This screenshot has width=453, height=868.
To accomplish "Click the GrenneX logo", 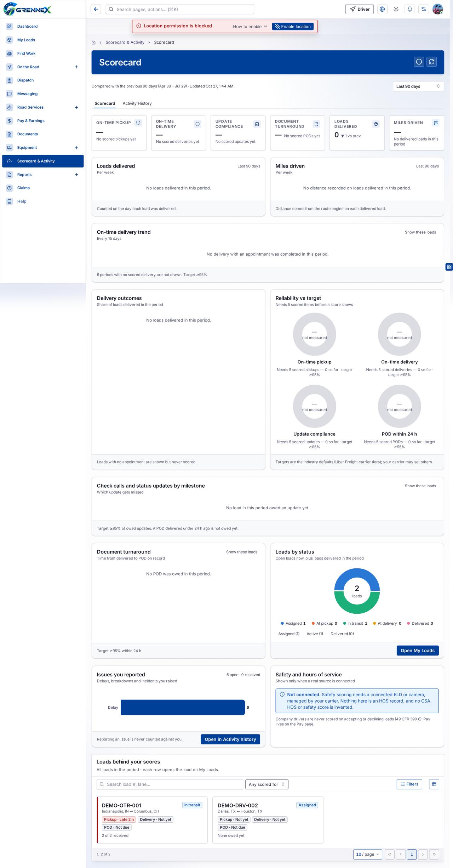I will pyautogui.click(x=28, y=9).
